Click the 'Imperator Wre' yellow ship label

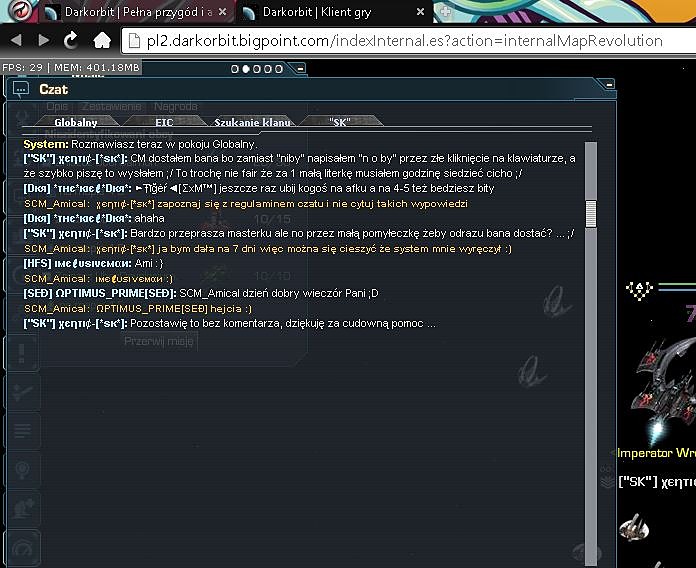click(x=656, y=453)
